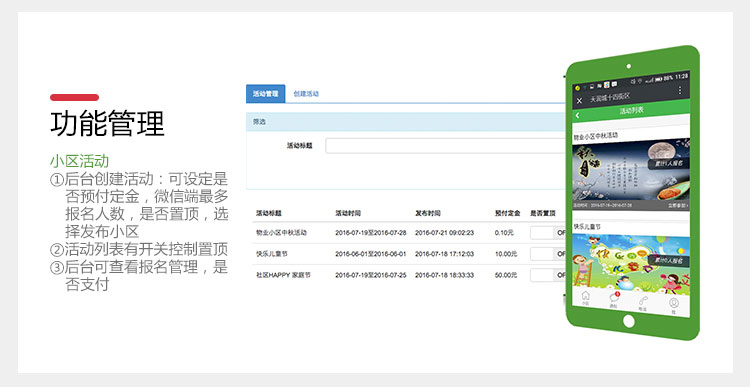Click in the 活动标题 search input field
750x387 pixels.
(445, 146)
